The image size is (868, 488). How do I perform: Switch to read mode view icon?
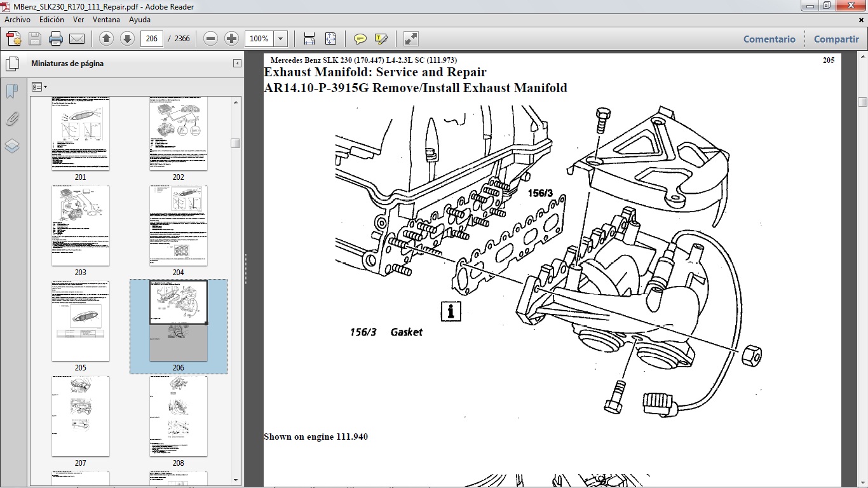pyautogui.click(x=411, y=39)
